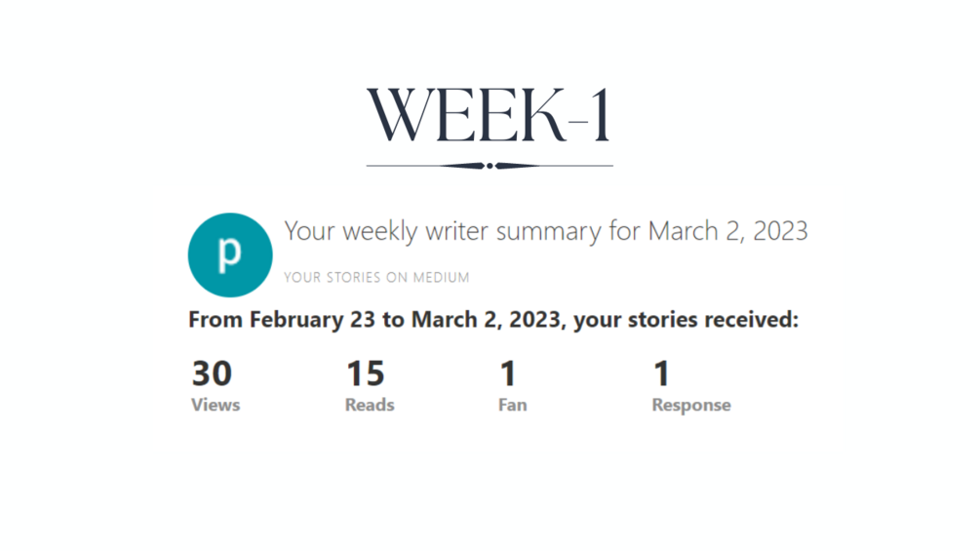Select the Fan label
This screenshot has width=980, height=551.
513,405
